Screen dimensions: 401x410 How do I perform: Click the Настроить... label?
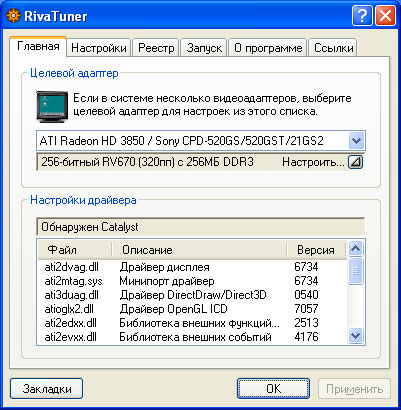pyautogui.click(x=313, y=162)
